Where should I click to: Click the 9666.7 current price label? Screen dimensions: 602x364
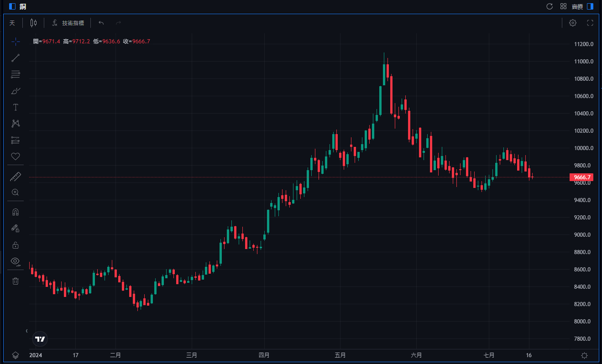coord(582,177)
